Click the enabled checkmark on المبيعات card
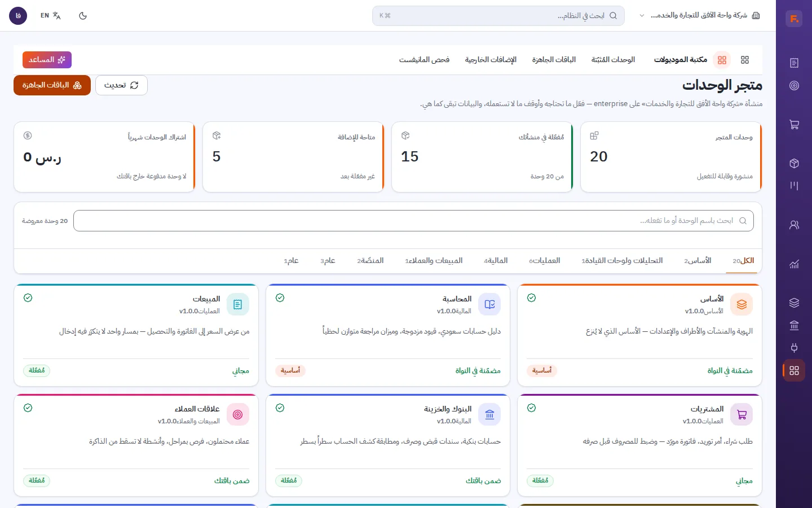Image resolution: width=812 pixels, height=508 pixels. [28, 298]
